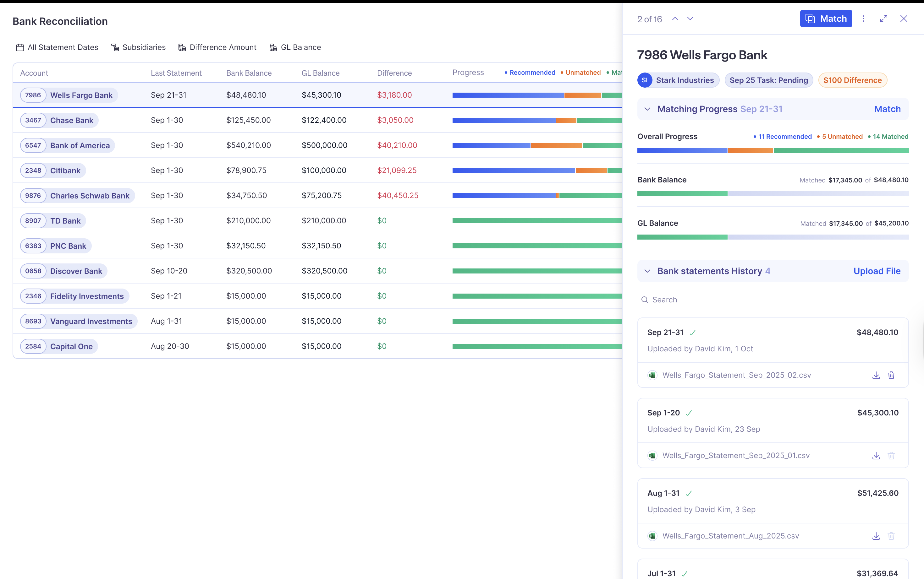The image size is (924, 579).
Task: Open the GL Balance filter icon
Action: [x=273, y=47]
